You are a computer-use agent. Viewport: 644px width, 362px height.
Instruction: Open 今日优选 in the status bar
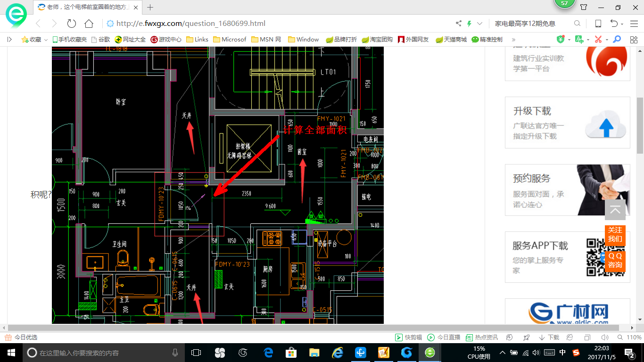(21, 337)
